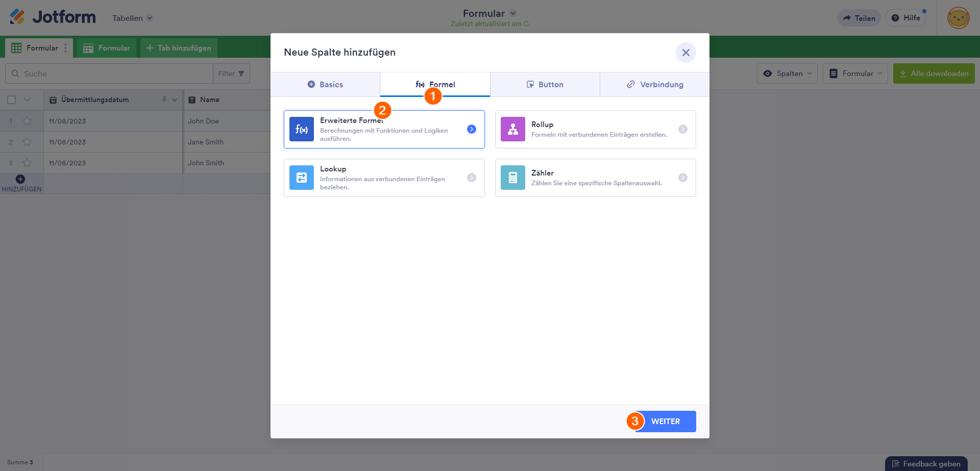Toggle the select-all rows checkbox

11,100
